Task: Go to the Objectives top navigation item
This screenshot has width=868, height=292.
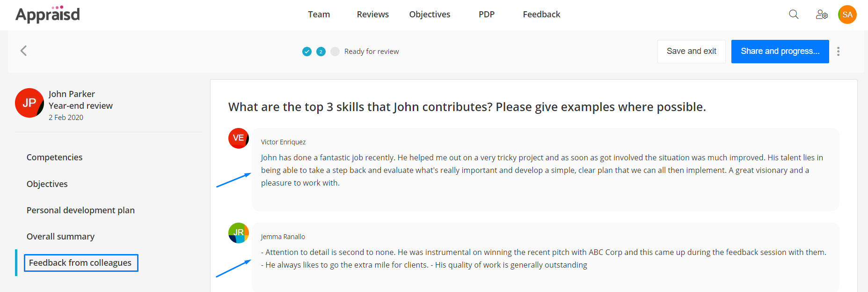Action: tap(430, 15)
